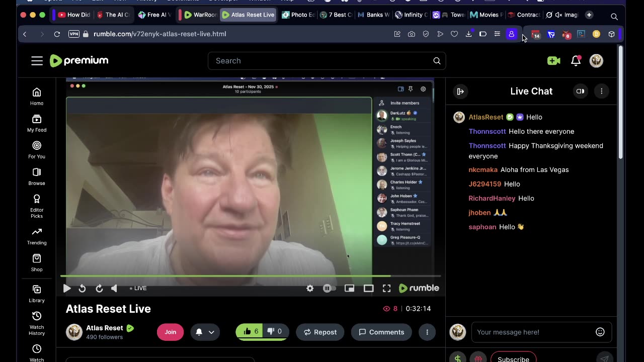Image resolution: width=644 pixels, height=362 pixels.
Task: Send a rant with dollar icon
Action: 457,359
